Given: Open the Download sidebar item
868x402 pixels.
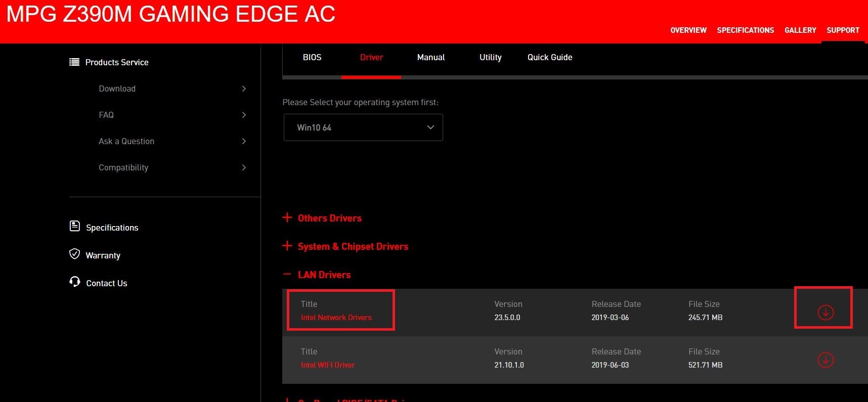Looking at the screenshot, I should tap(117, 88).
